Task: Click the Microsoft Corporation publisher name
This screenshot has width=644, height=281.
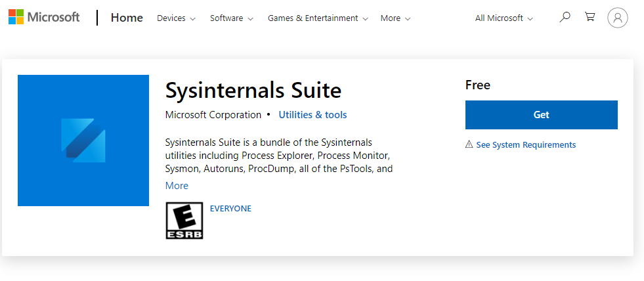Action: click(213, 115)
